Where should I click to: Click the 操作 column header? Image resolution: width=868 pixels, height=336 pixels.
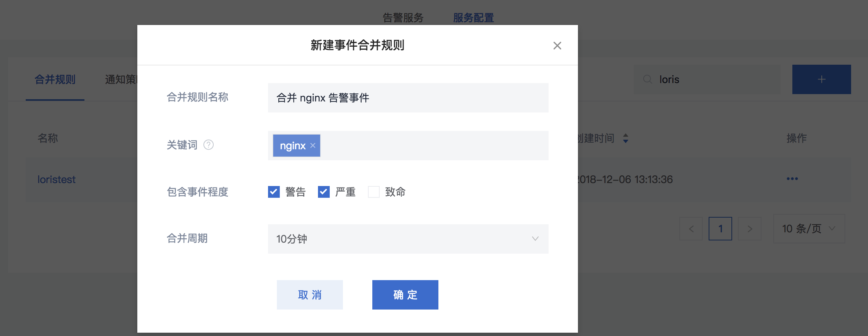796,138
